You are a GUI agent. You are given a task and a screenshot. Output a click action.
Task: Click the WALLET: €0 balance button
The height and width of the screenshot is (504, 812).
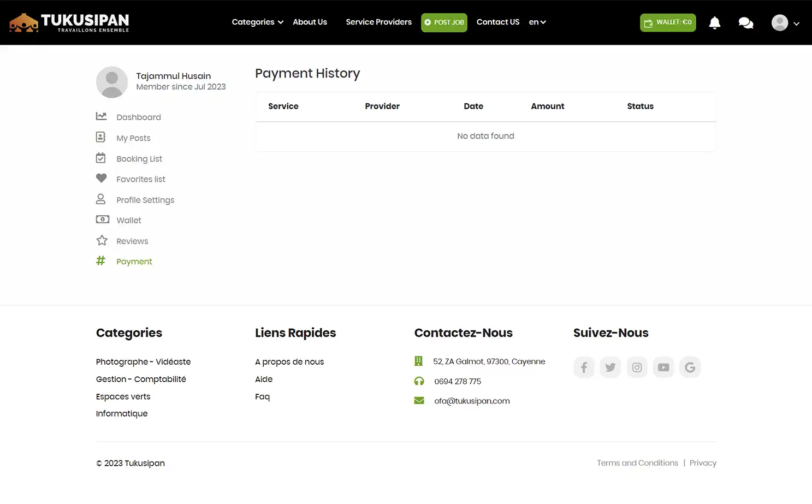tap(668, 22)
